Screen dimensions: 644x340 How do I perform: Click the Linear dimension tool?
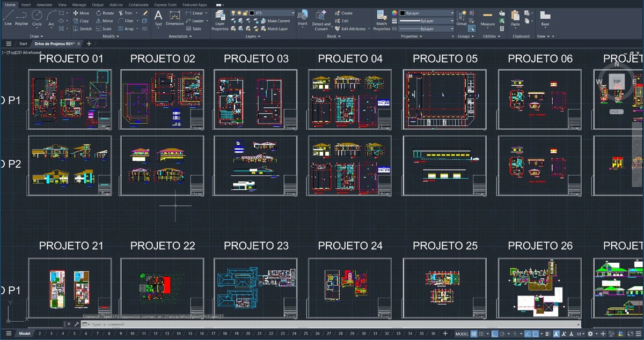(x=194, y=13)
